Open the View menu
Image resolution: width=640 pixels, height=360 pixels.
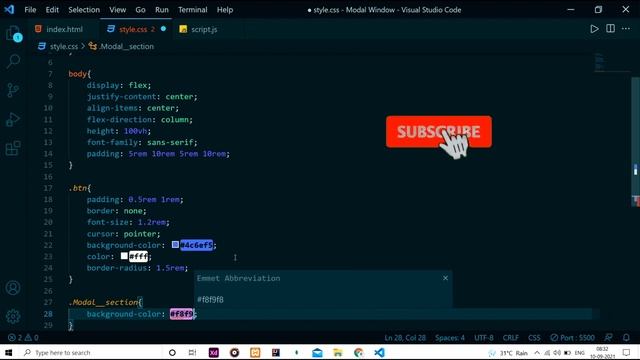click(118, 9)
